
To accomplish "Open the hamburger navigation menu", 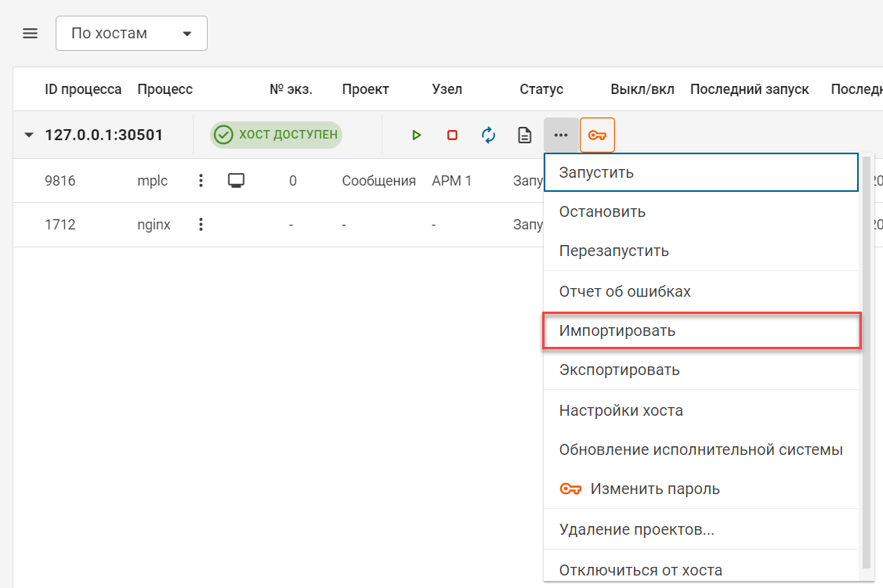I will [30, 33].
